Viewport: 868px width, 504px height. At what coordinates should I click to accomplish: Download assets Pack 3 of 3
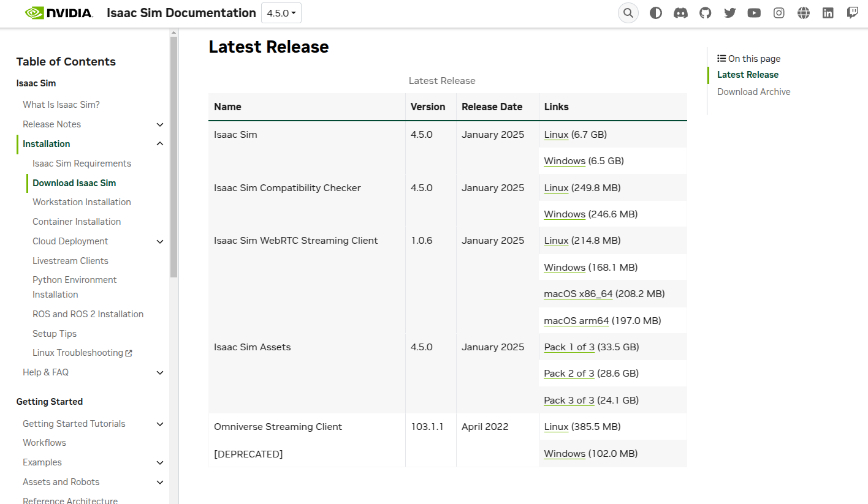click(569, 401)
